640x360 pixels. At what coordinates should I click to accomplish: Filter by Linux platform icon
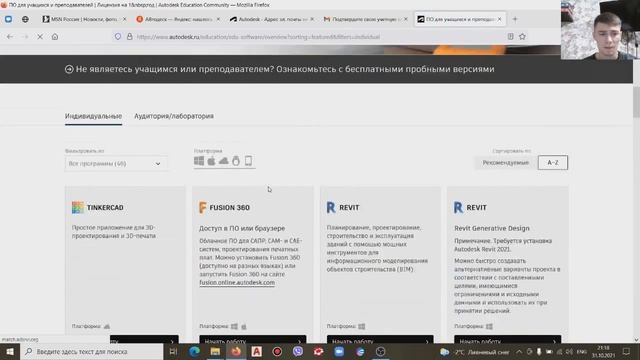[236, 161]
